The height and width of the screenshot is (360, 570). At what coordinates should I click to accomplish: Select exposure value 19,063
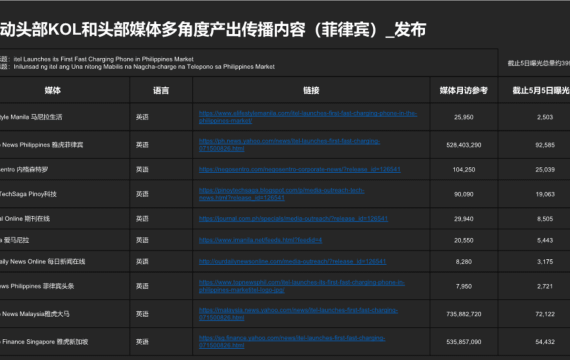[545, 194]
